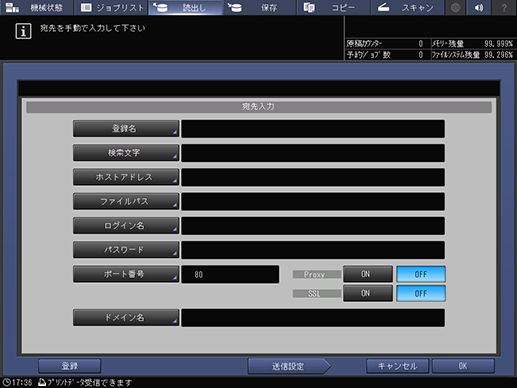Click the port number field showing 80

(x=230, y=274)
